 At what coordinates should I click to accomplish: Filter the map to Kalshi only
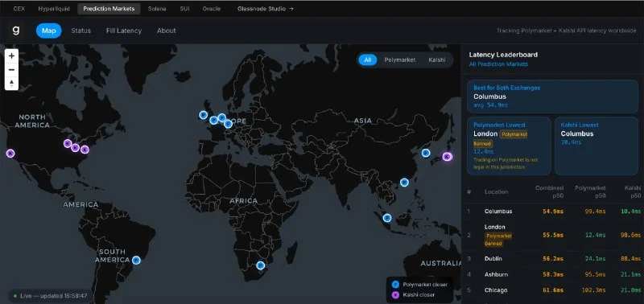click(436, 60)
